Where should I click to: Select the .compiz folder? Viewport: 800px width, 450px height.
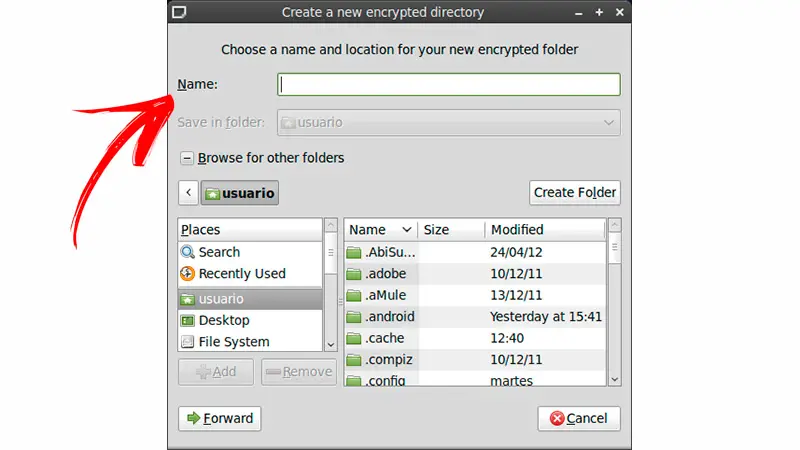click(x=475, y=360)
